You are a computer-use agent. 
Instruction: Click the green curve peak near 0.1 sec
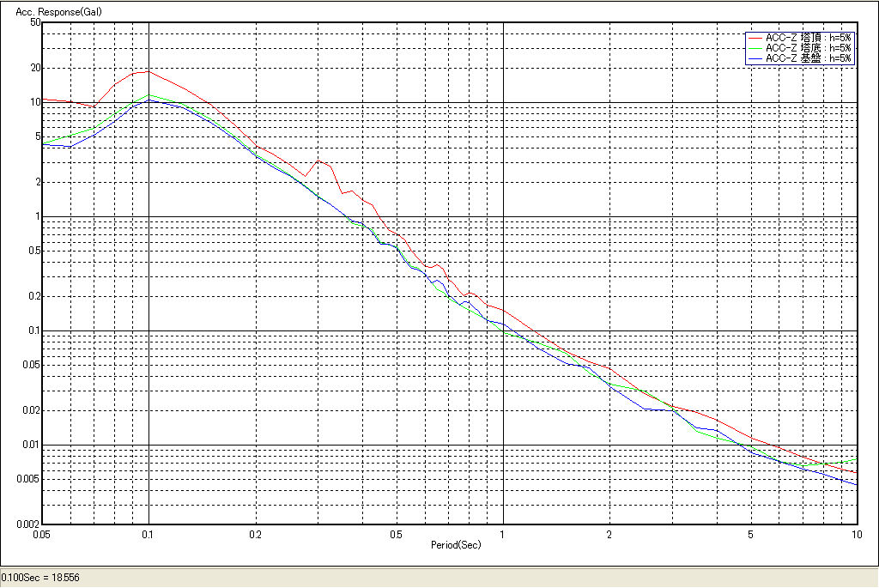149,95
